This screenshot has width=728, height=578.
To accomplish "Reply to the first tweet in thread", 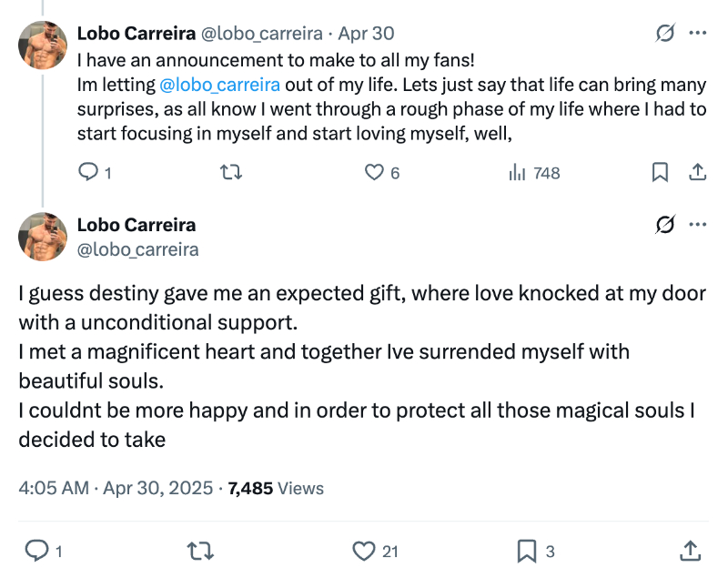I will tap(88, 172).
